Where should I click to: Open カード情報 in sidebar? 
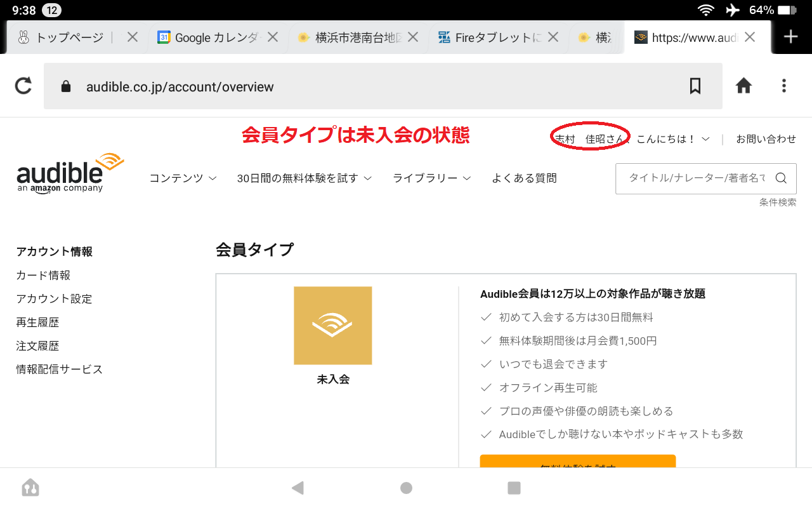[x=43, y=276]
